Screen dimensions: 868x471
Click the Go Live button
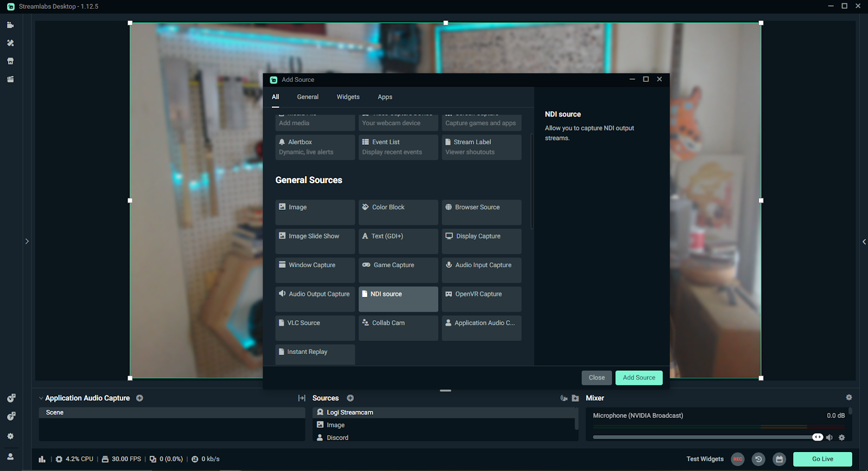(822, 459)
